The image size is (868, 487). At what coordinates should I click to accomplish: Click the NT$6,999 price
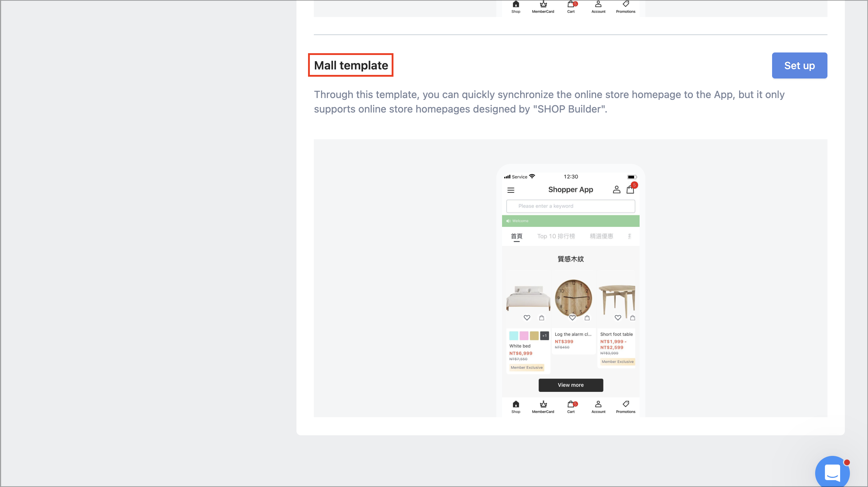pos(521,353)
